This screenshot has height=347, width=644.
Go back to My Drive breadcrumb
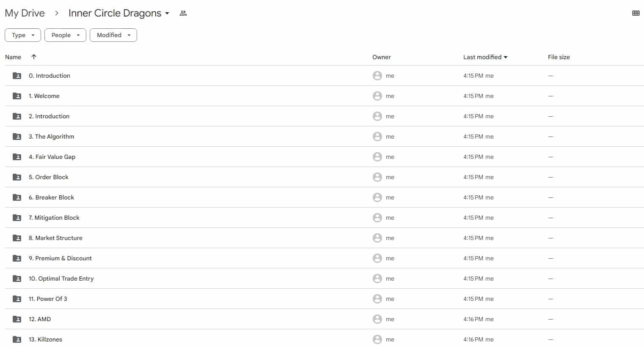point(25,13)
